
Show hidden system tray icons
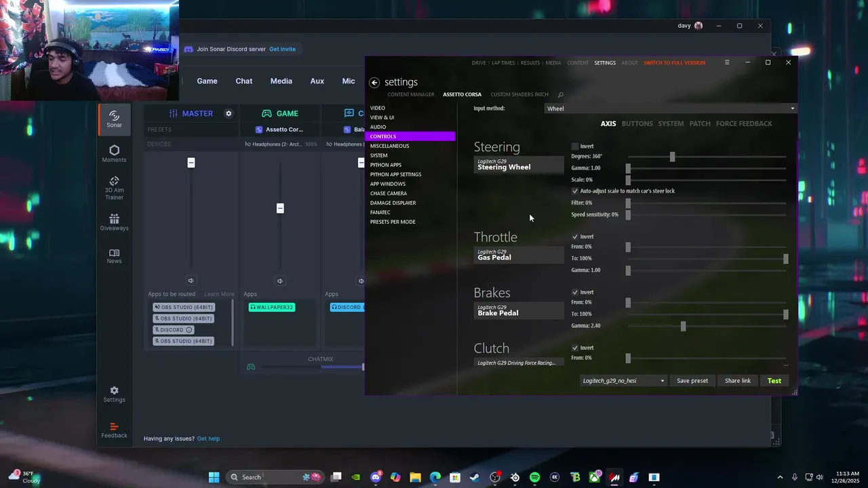780,477
